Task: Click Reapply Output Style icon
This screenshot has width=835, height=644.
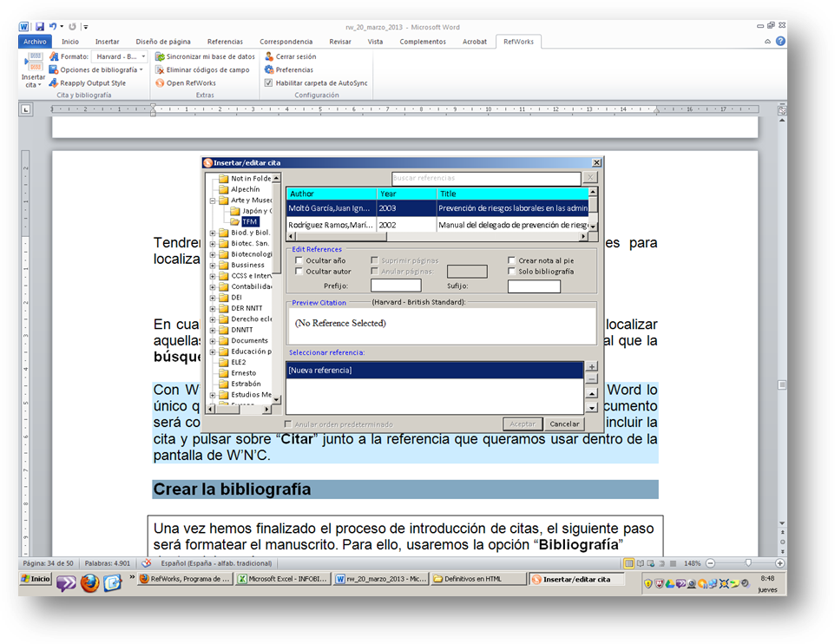Action: click(x=53, y=83)
